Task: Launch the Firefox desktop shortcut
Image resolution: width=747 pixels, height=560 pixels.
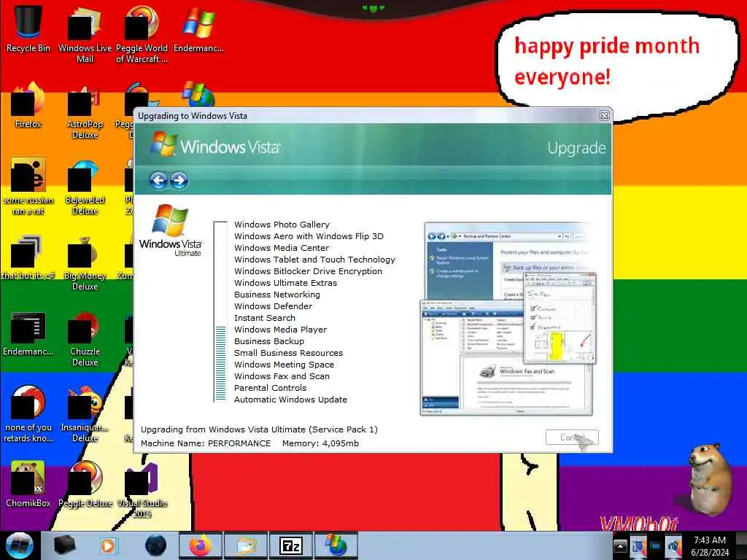Action: (28, 105)
